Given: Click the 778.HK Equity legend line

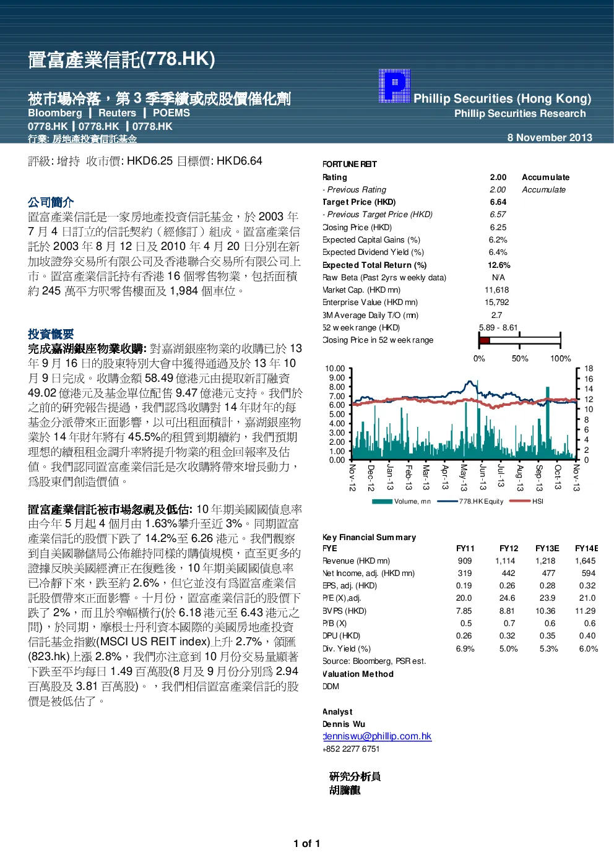Looking at the screenshot, I should pos(448,502).
